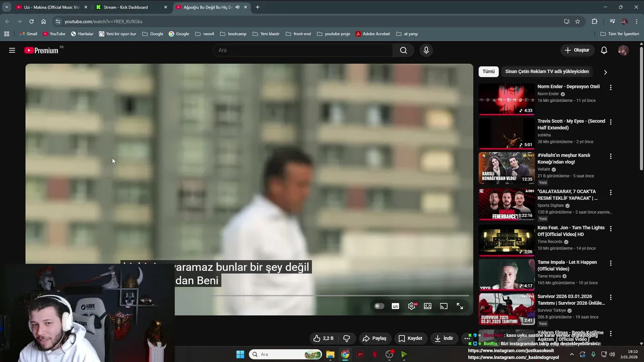Open options for Veliaht Karslı Konağı vlog
The width and height of the screenshot is (644, 362).
(611, 156)
